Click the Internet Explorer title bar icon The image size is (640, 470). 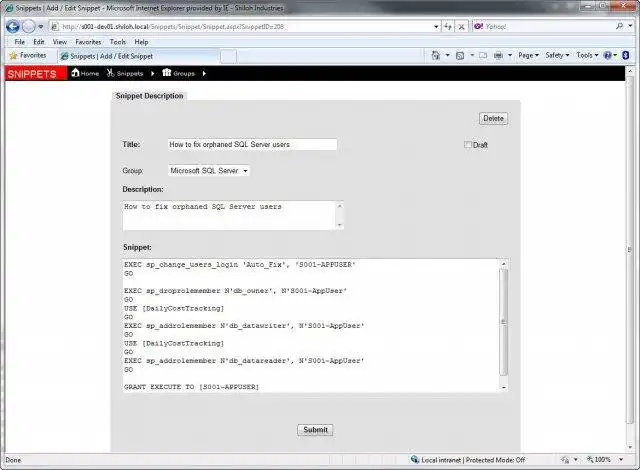click(9, 8)
